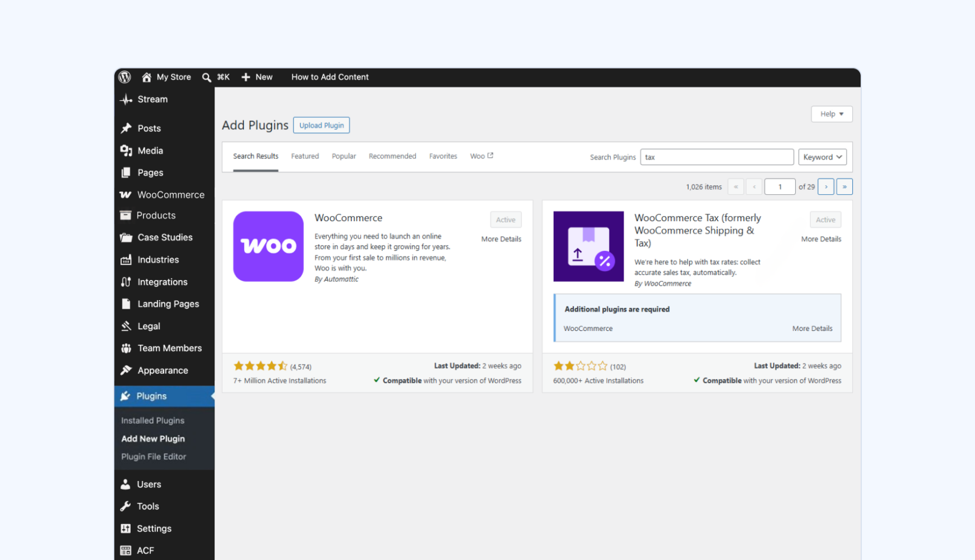Click the Appearance brush icon
Image resolution: width=975 pixels, height=560 pixels.
coord(126,370)
